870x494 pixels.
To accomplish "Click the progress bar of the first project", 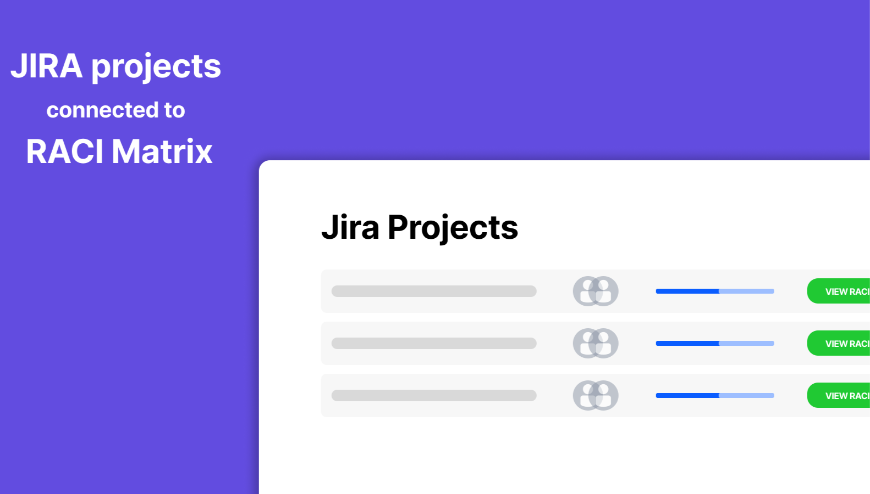I will [x=714, y=291].
